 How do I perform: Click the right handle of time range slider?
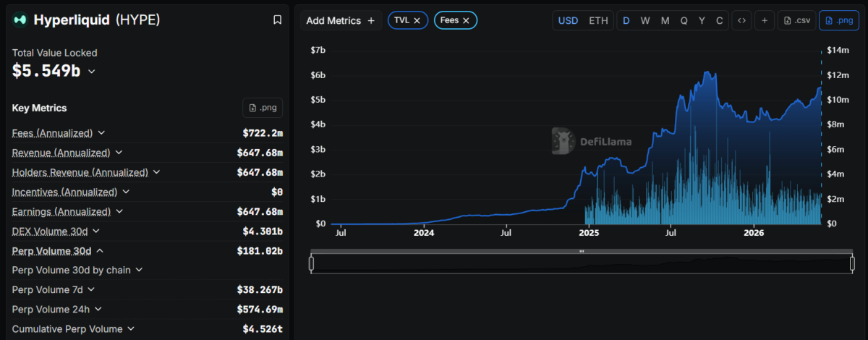click(852, 264)
